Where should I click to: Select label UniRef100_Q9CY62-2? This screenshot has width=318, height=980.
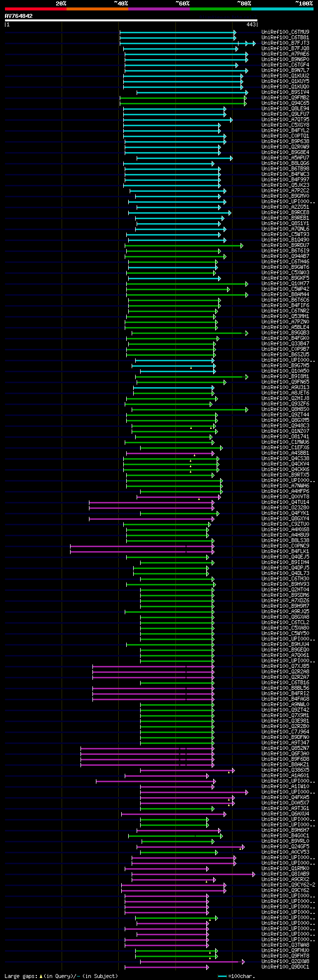click(x=288, y=885)
